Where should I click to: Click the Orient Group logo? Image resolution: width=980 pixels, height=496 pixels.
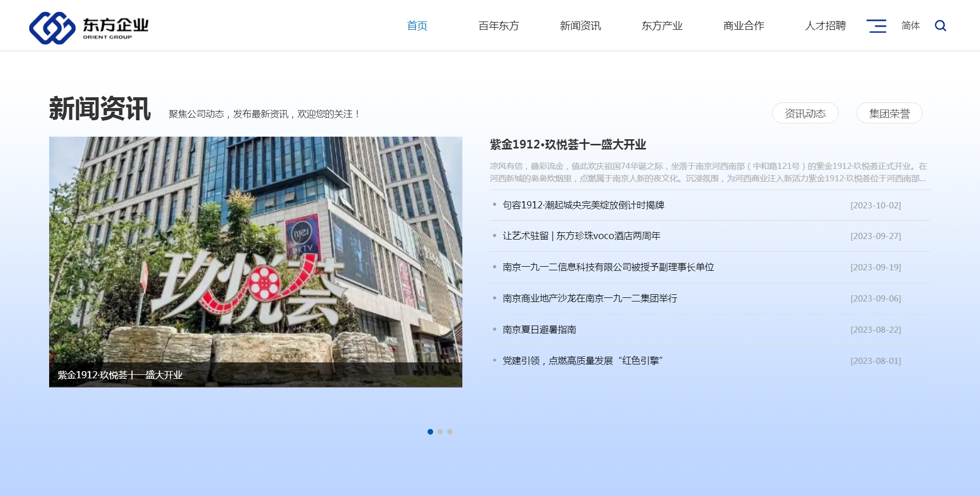89,28
